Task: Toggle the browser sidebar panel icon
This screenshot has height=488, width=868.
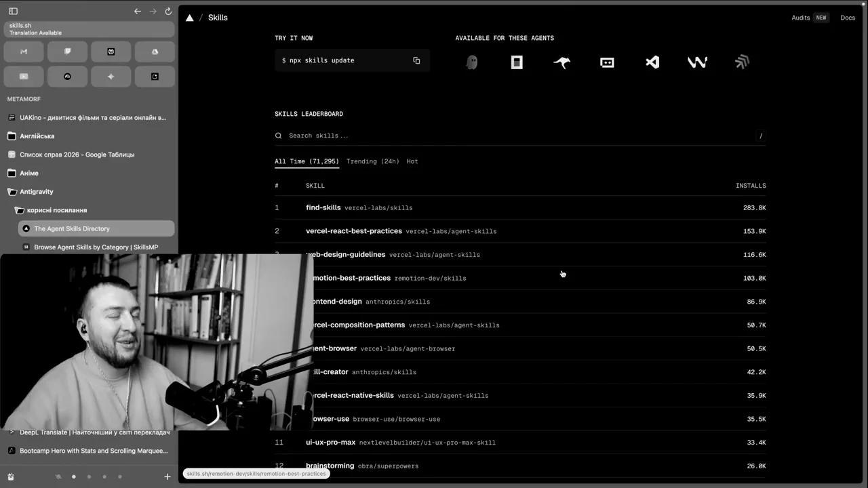Action: pos(13,11)
